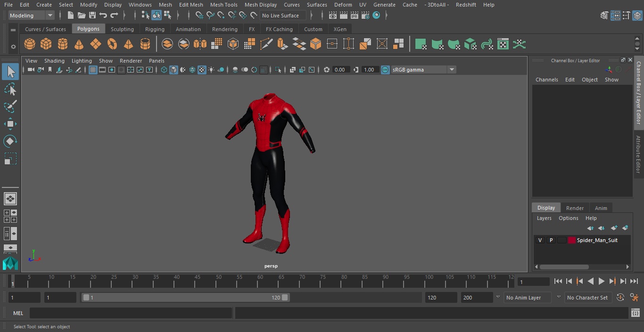644x332 pixels.
Task: Create a polygon cylinder from the shelf
Action: point(63,44)
